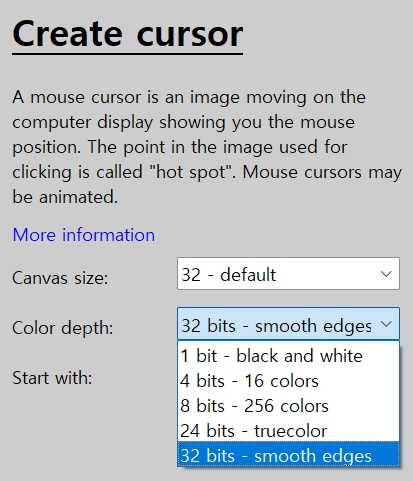The width and height of the screenshot is (413, 481).
Task: Click the words "be animated." in description
Action: click(65, 197)
